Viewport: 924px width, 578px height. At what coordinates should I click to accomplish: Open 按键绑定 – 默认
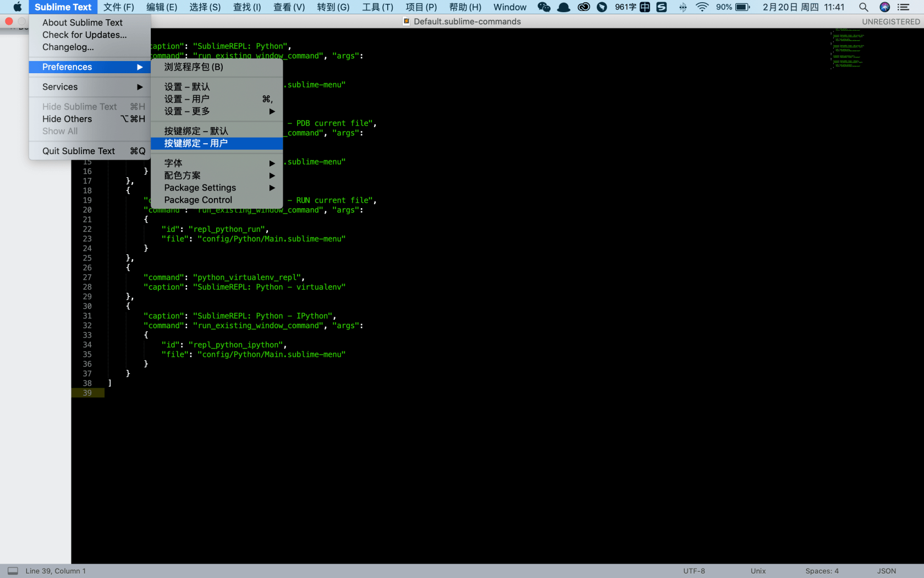[x=217, y=131]
